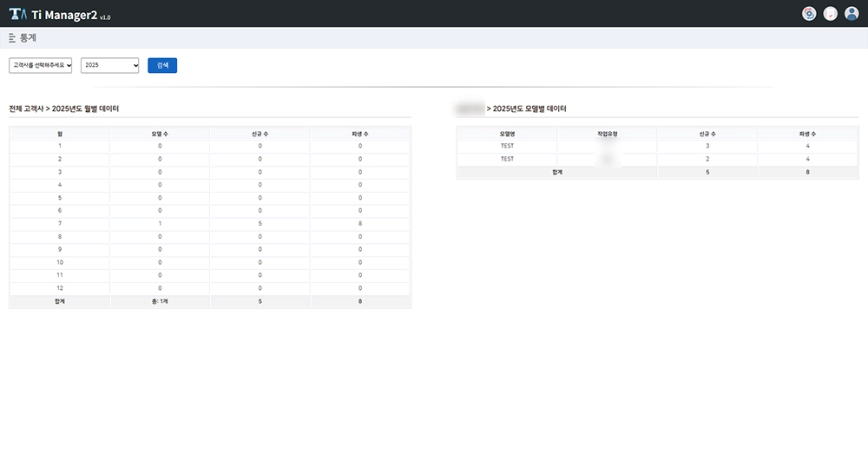Viewport: 868px width, 454px height.
Task: Open the user profile avatar icon
Action: click(x=852, y=14)
